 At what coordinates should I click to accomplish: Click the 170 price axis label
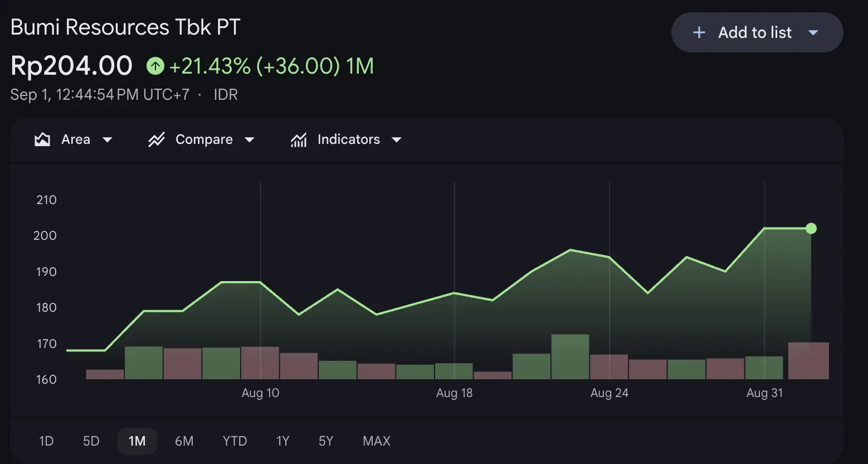point(46,344)
